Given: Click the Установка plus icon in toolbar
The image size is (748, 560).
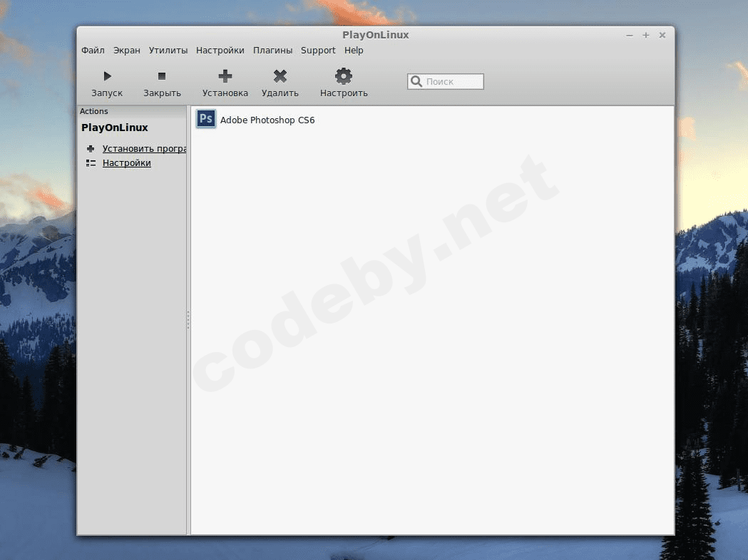Looking at the screenshot, I should click(225, 76).
